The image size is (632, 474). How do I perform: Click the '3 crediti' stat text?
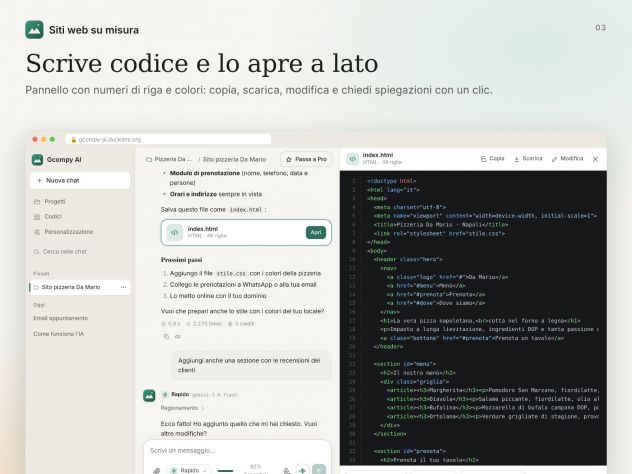241,324
